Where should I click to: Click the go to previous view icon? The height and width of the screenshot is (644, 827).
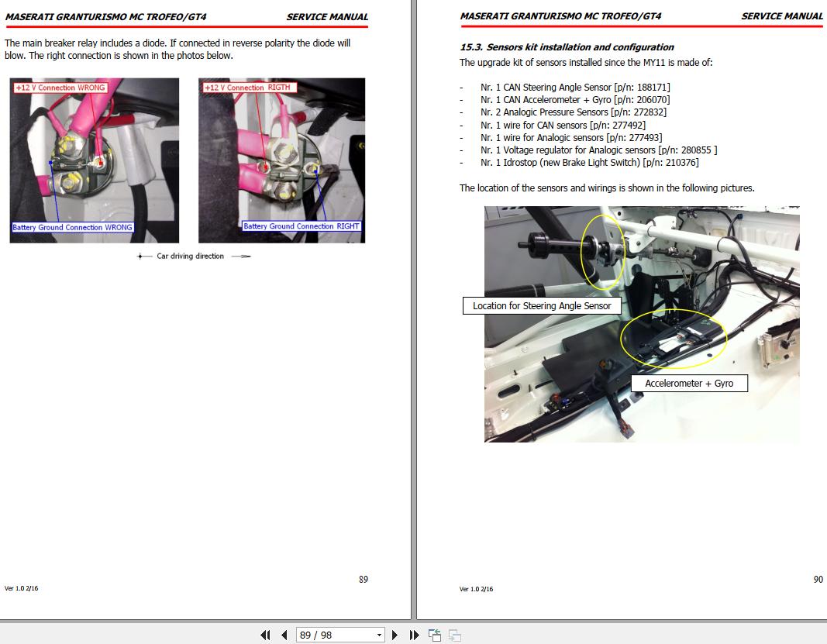[435, 635]
